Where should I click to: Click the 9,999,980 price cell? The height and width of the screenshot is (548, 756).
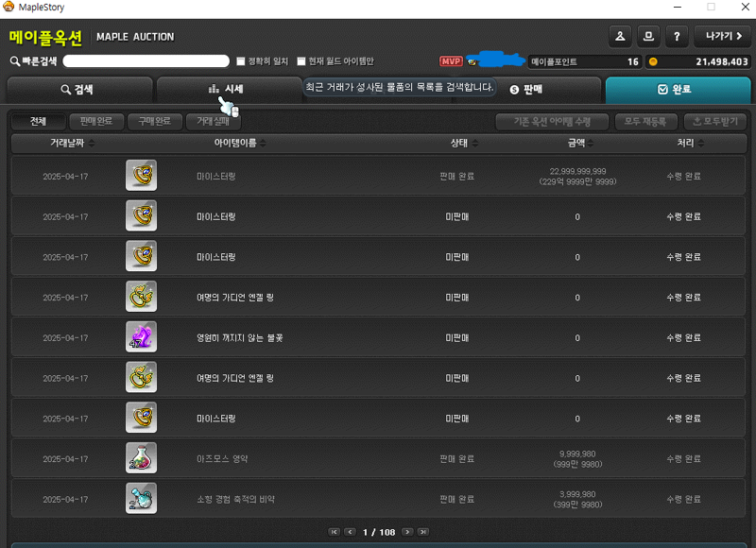577,459
